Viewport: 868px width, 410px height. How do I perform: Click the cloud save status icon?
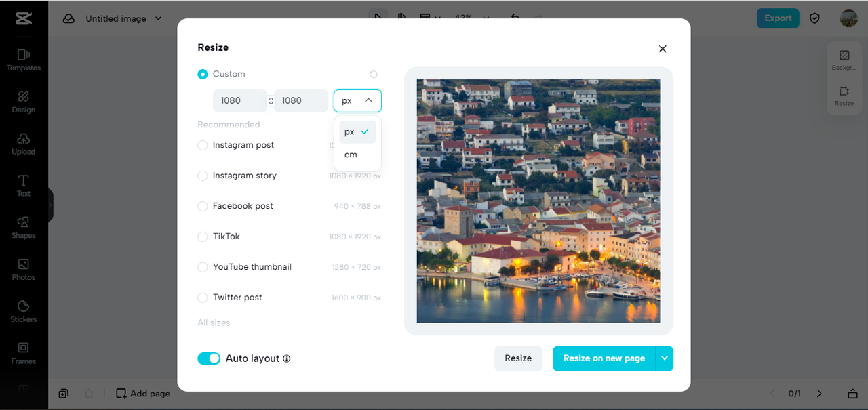click(x=68, y=18)
